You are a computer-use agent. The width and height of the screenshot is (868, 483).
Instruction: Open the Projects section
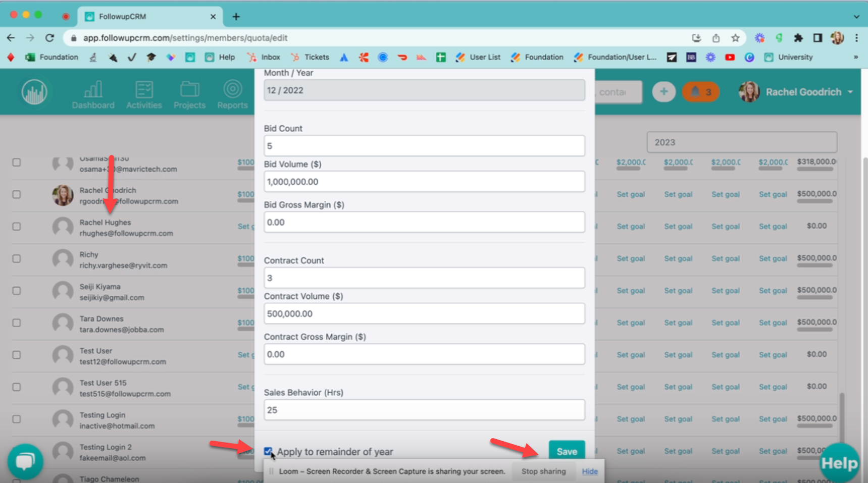click(x=189, y=94)
